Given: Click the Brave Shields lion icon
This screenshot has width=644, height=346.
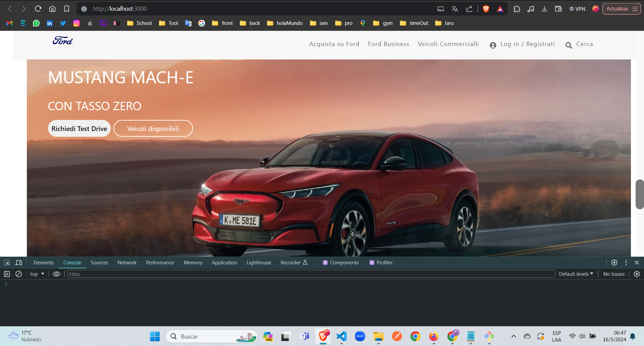Looking at the screenshot, I should point(486,9).
